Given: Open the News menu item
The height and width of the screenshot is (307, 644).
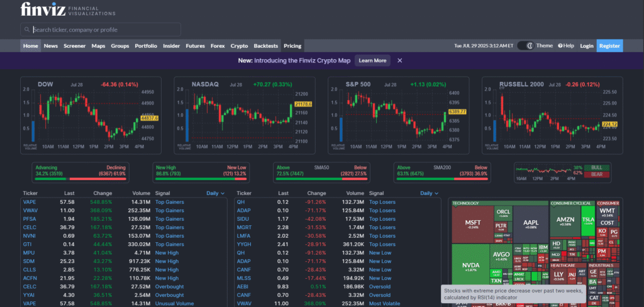Looking at the screenshot, I should (51, 46).
